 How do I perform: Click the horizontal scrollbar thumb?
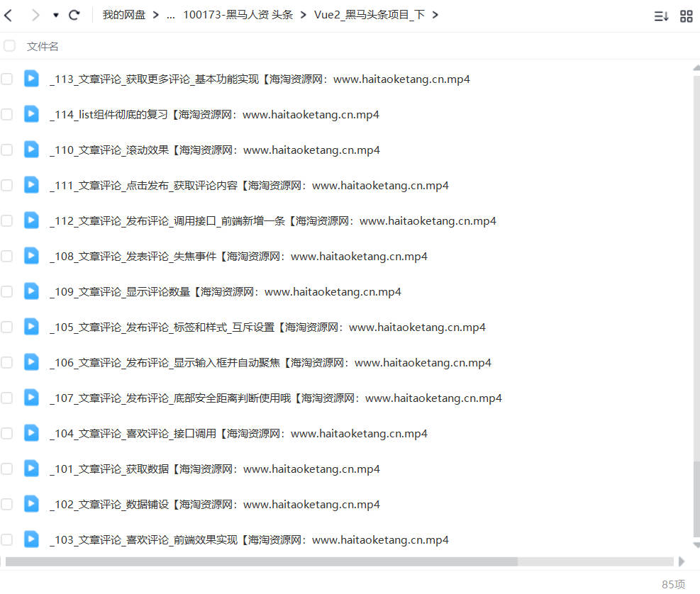(261, 561)
